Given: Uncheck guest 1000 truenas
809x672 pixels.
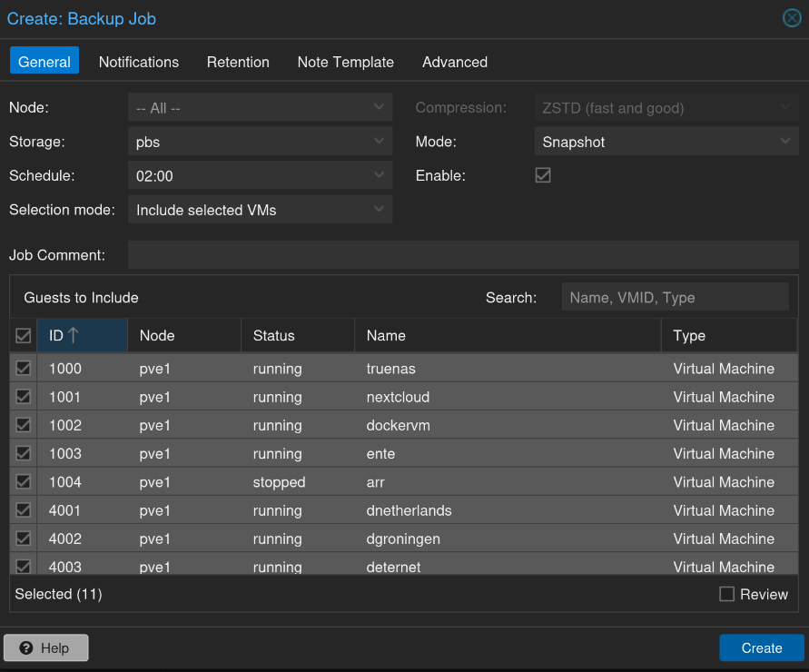Looking at the screenshot, I should [x=24, y=368].
